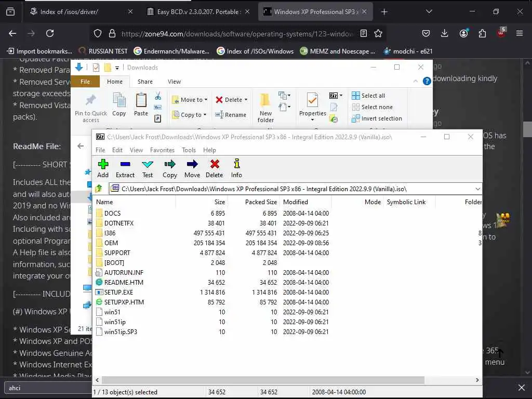
Task: Switch to the Share tab in Explorer
Action: click(145, 82)
